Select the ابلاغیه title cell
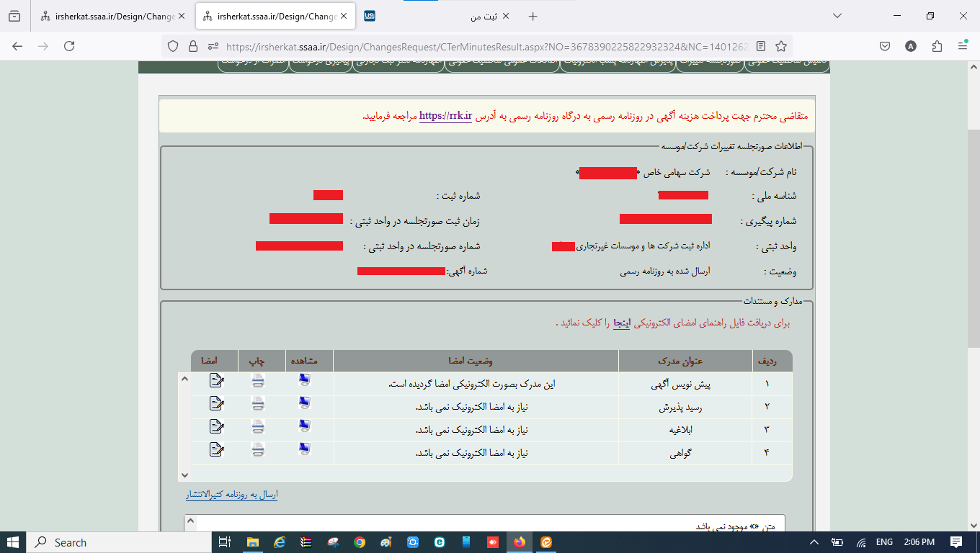Screen dimensions: 980x553 tap(680, 430)
